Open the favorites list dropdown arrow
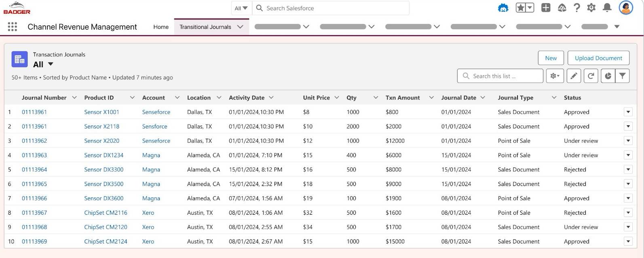Image resolution: width=644 pixels, height=258 pixels. (x=530, y=8)
